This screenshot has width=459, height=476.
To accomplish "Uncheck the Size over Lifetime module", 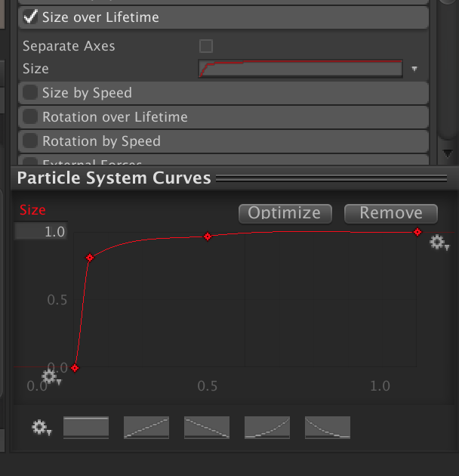I will [31, 17].
